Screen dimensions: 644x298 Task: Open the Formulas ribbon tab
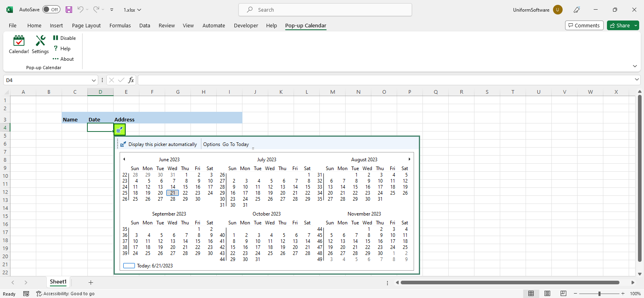point(120,25)
